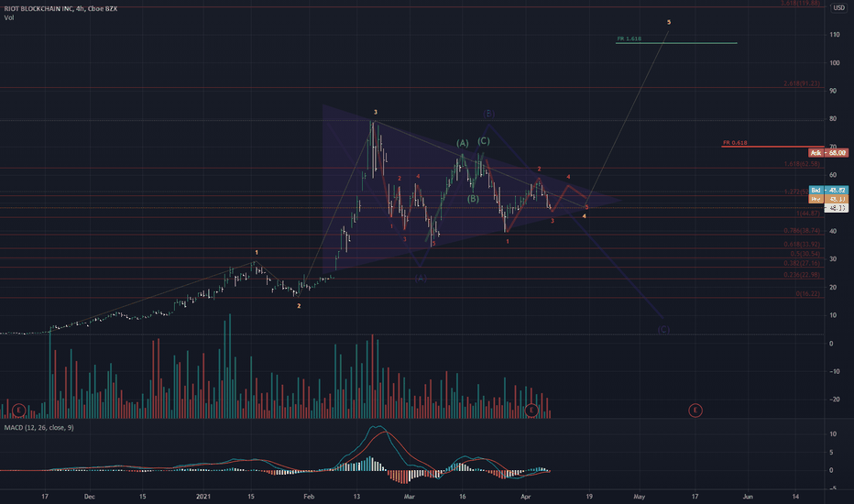Select the green (B) wave label
The image size is (854, 504).
pyautogui.click(x=473, y=199)
